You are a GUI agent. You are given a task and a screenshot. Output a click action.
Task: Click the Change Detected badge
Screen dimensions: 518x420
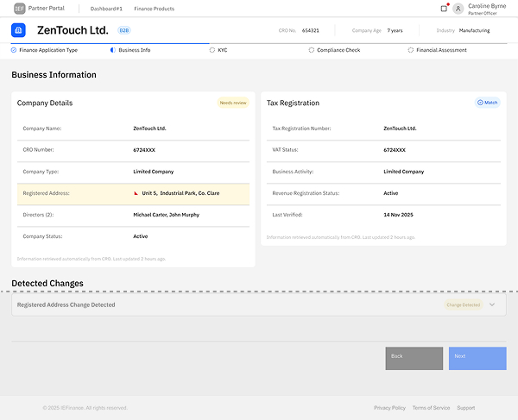pyautogui.click(x=463, y=304)
